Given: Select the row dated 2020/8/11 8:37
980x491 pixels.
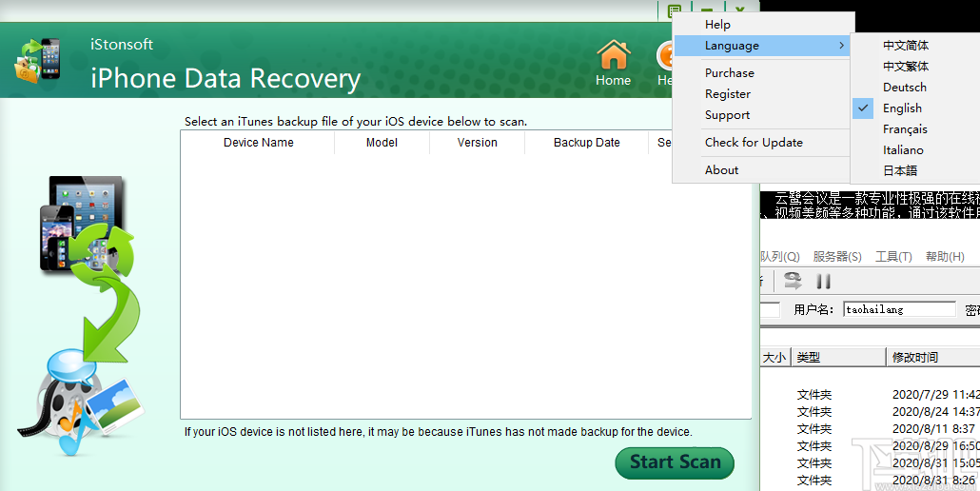Looking at the screenshot, I should (x=870, y=429).
